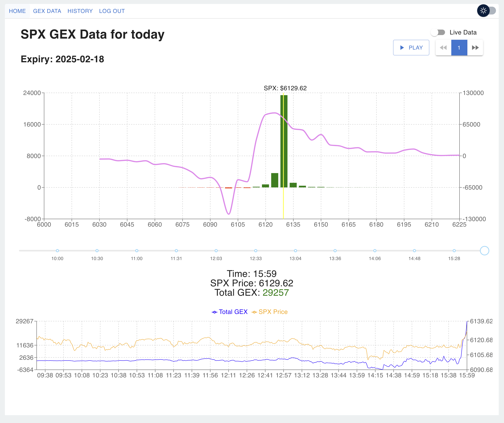Click the sun theme icon
504x423 pixels.
[x=483, y=11]
